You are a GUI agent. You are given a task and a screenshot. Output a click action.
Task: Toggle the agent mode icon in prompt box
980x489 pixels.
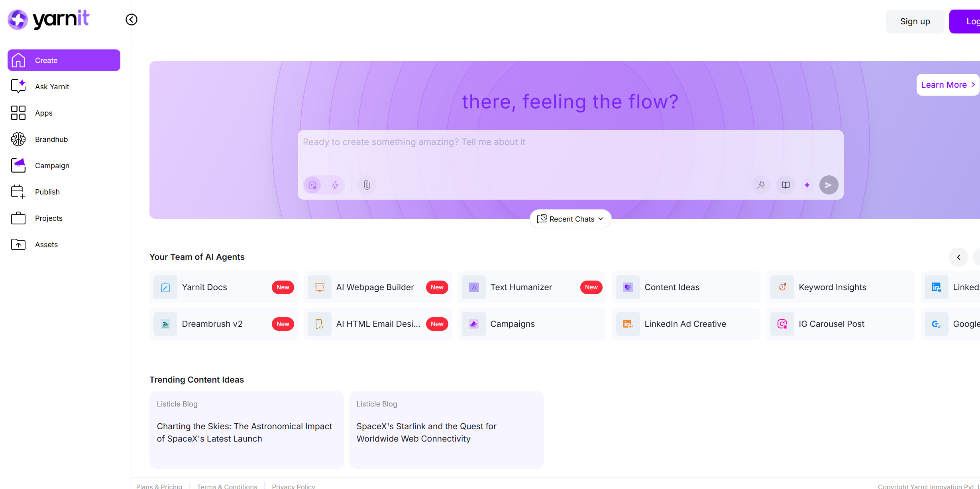(x=312, y=185)
